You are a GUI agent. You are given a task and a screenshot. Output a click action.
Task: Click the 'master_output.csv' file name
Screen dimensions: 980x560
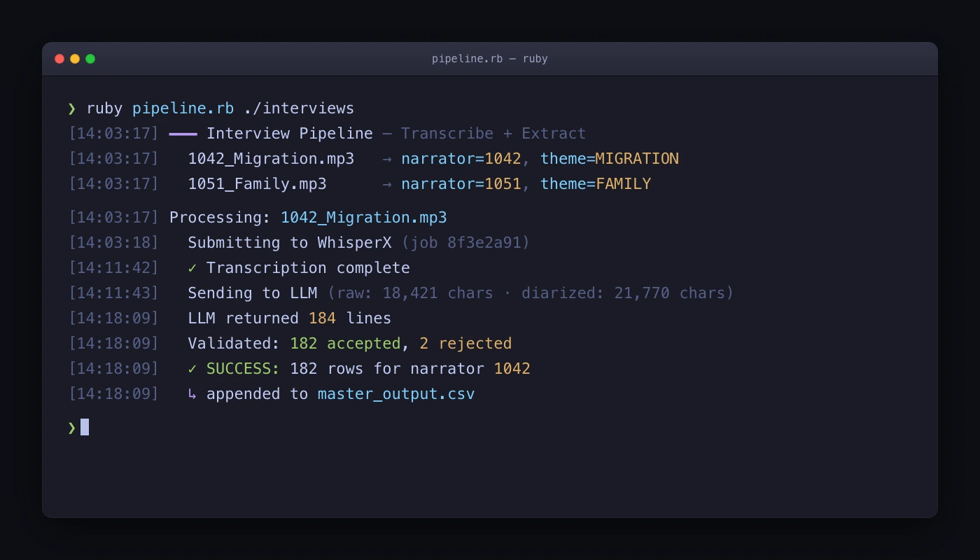point(396,394)
